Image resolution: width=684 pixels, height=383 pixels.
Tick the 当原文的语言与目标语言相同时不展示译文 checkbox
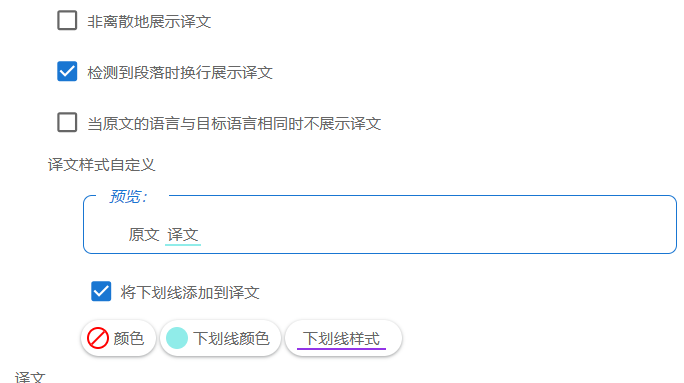67,122
